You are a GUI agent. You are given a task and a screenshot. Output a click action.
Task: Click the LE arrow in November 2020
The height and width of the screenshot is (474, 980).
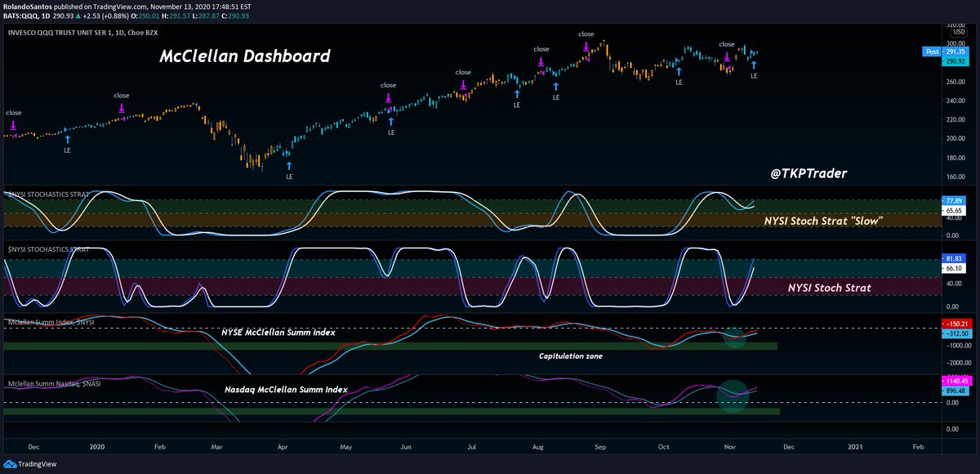pos(754,65)
